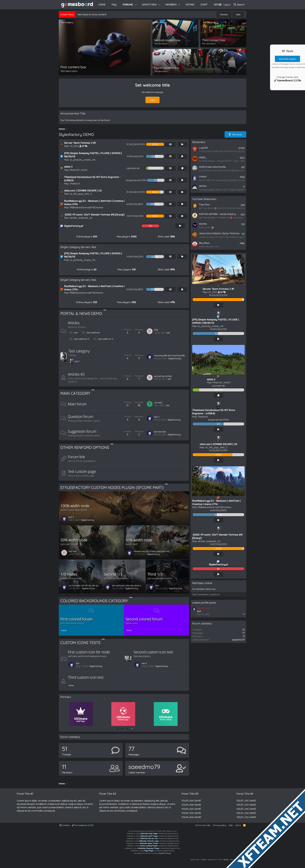Open saeedmo79 latest member in sidebar statistics
The height and width of the screenshot is (868, 305).
(238, 640)
